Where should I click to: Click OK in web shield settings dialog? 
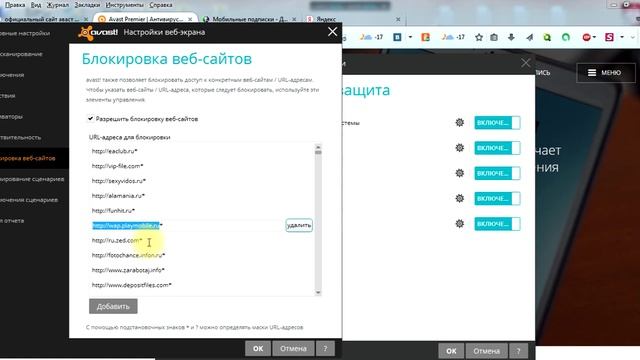[x=258, y=349]
